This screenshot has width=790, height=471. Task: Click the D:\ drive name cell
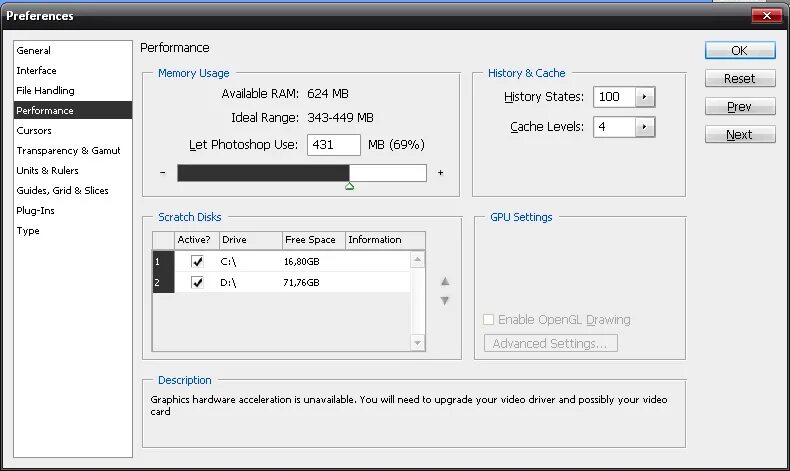tap(228, 283)
